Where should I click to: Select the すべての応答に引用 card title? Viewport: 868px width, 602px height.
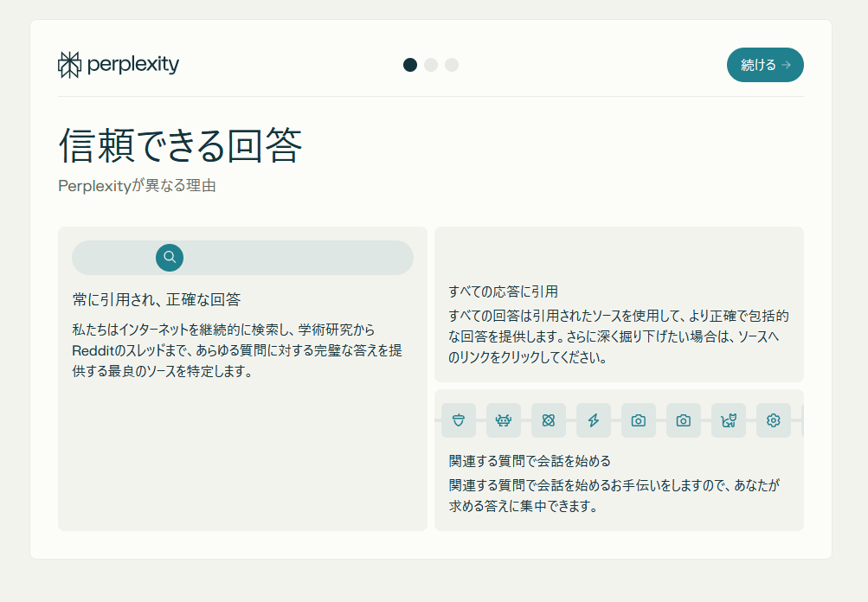504,291
